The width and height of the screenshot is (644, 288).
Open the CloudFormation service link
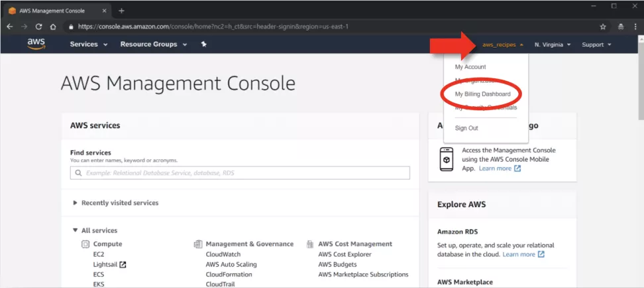point(229,275)
